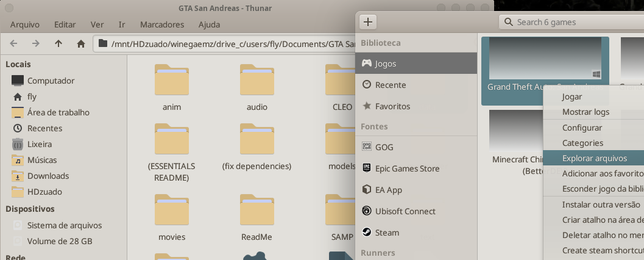Open the Arquivo menu
Screen dimensions: 644x260
tap(25, 24)
